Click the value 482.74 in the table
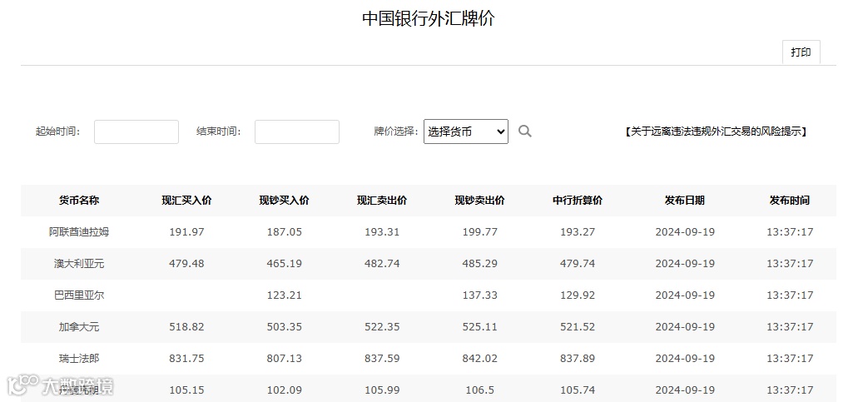868x402 pixels. point(382,264)
